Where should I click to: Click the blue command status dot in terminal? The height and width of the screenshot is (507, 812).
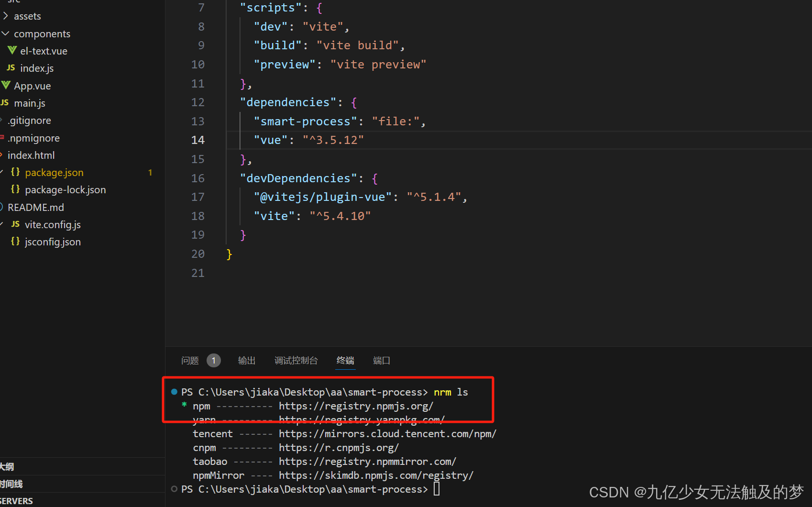point(174,392)
